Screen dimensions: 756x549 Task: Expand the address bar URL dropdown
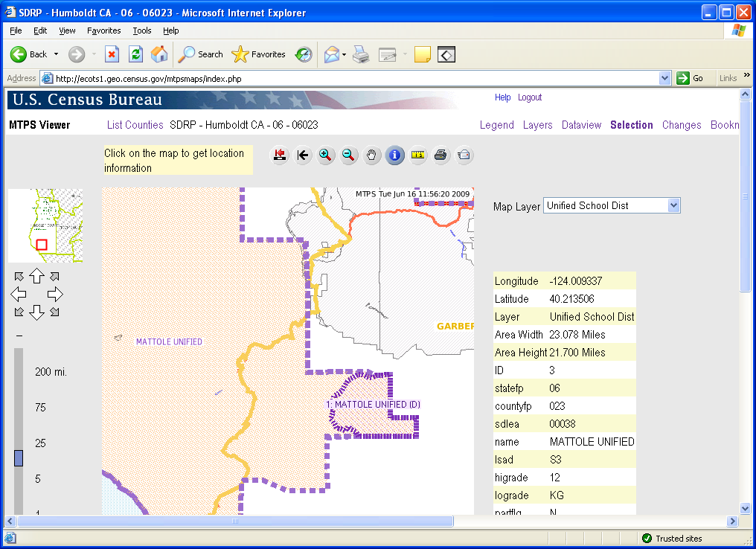[x=665, y=78]
